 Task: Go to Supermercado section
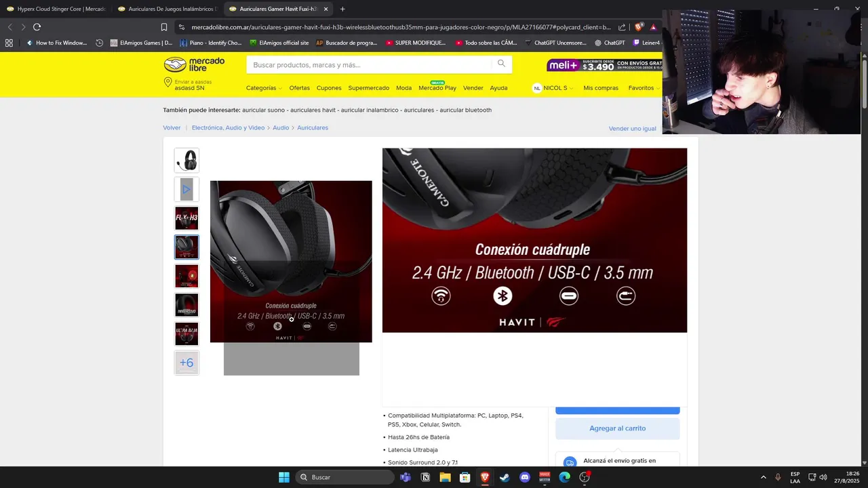tap(369, 88)
